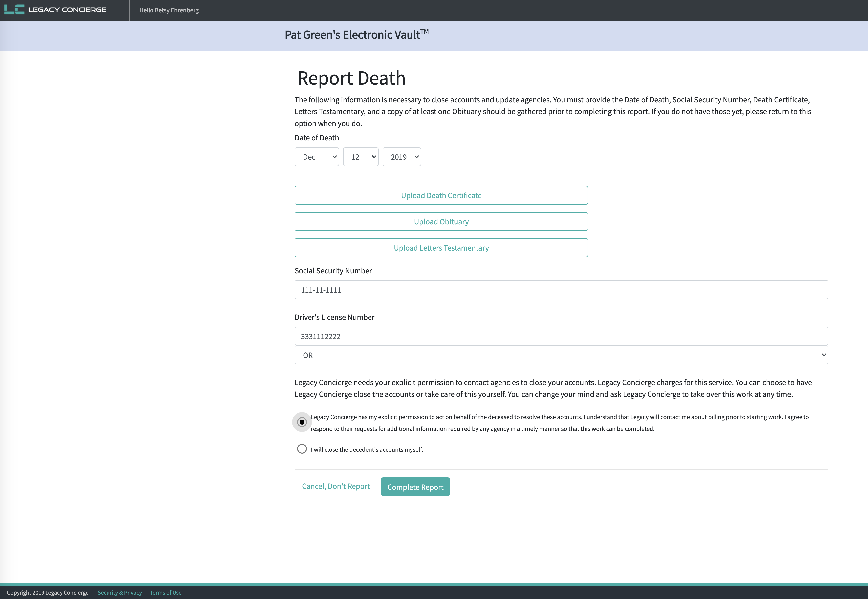This screenshot has width=868, height=599.
Task: Click the Hello Betsy Ehrenberg greeting
Action: (169, 10)
